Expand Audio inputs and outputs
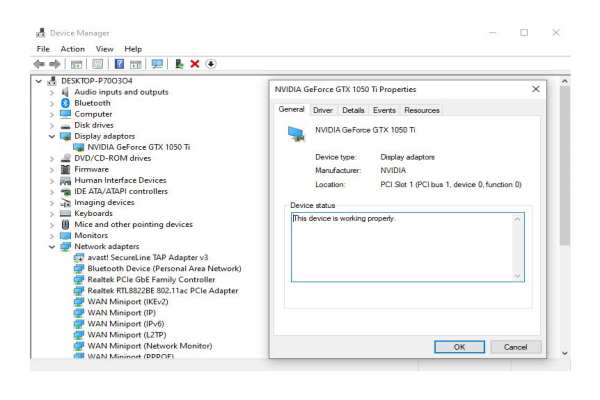The image size is (600, 400). 52,92
